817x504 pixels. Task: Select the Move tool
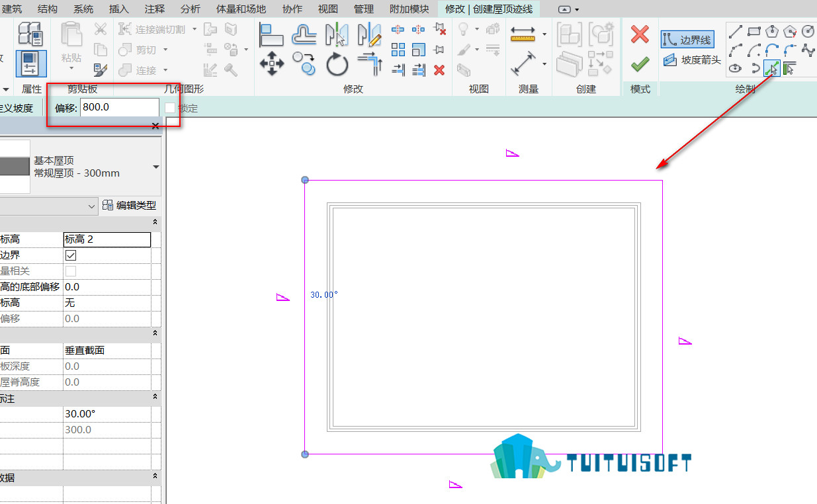tap(271, 64)
